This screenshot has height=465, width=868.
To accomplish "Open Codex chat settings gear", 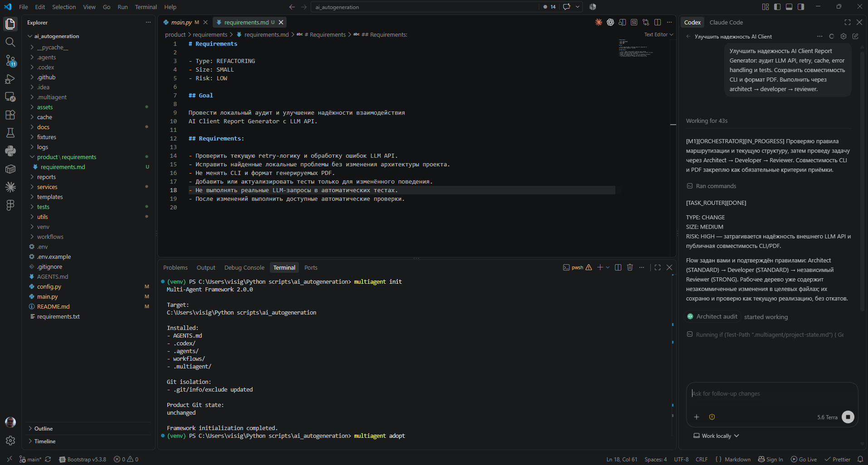I will click(x=844, y=36).
